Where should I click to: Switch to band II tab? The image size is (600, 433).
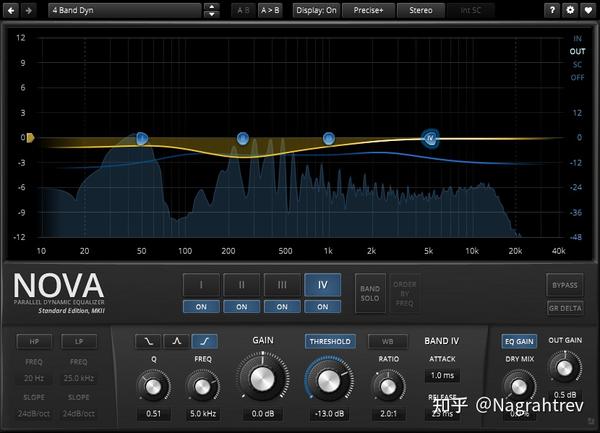(241, 285)
